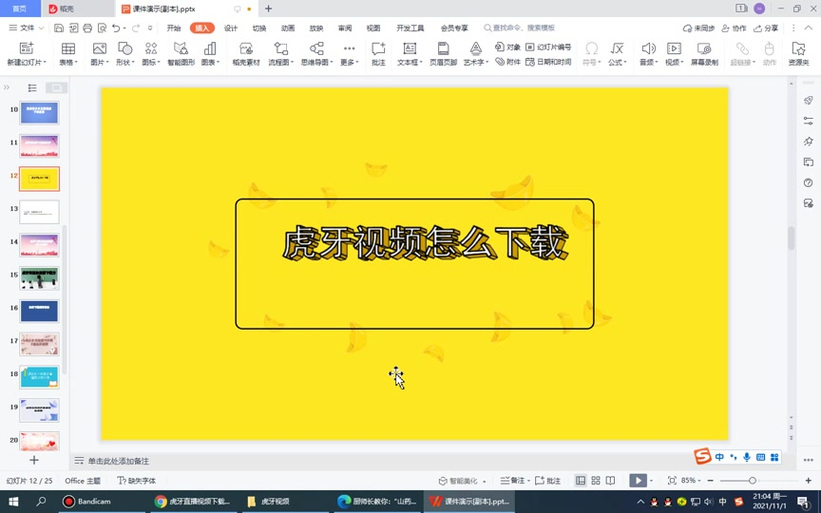Click the print icon in quick access toolbar
821x513 pixels.
[87, 28]
